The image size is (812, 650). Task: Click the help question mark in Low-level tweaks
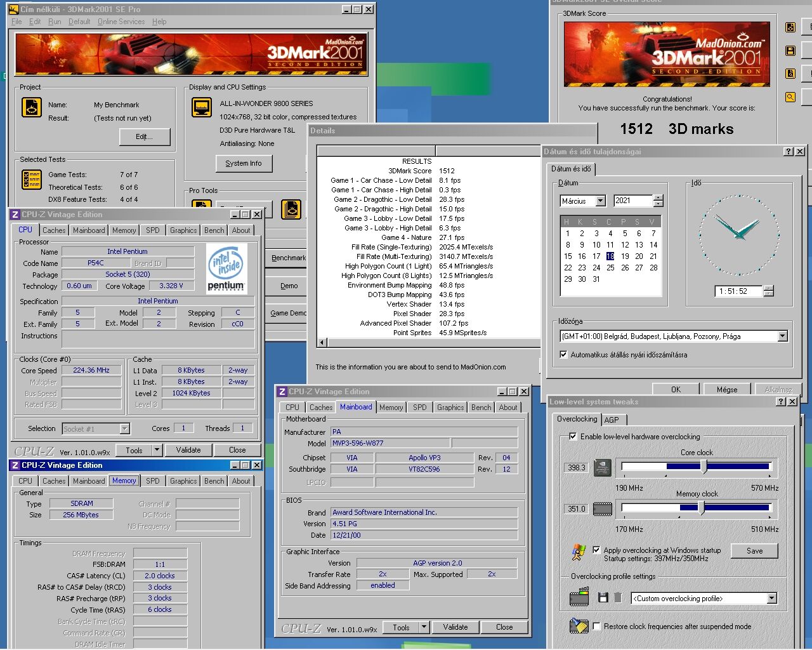781,402
